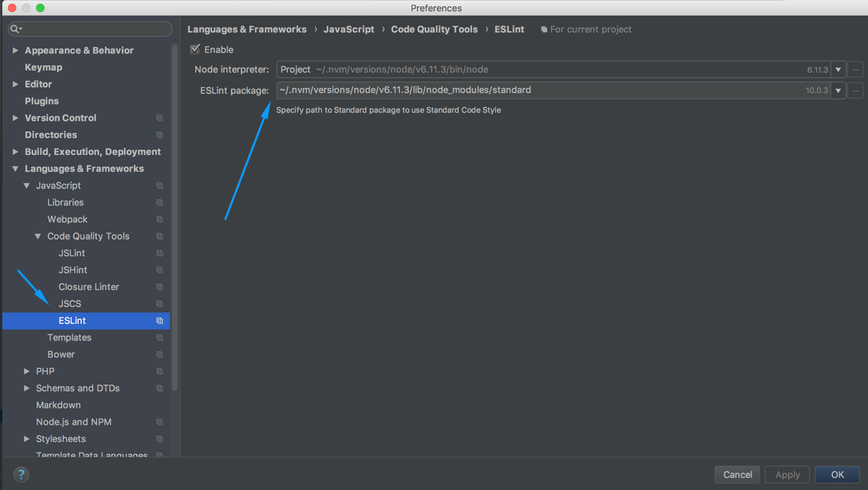Screen dimensions: 868x490
Task: Click JavaScript in the breadcrumb path
Action: [349, 30]
